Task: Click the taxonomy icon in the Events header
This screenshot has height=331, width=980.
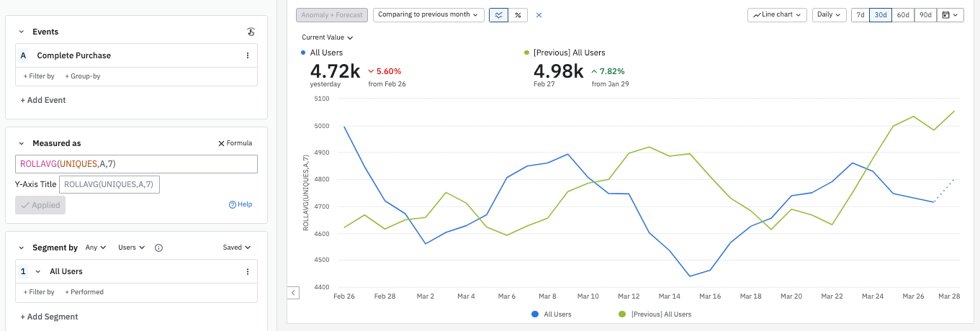Action: [251, 32]
